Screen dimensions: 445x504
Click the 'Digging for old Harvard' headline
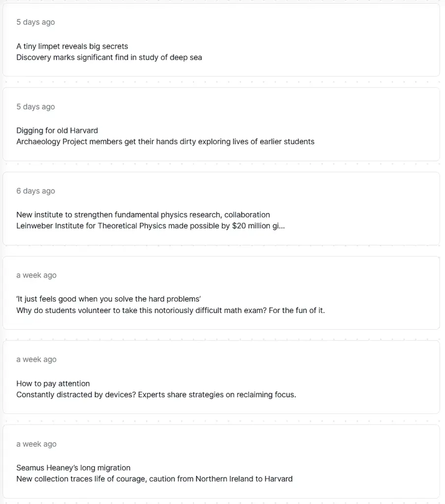(x=57, y=130)
